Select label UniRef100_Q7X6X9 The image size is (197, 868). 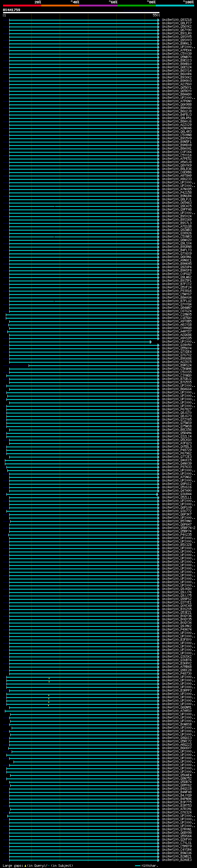[176, 254]
